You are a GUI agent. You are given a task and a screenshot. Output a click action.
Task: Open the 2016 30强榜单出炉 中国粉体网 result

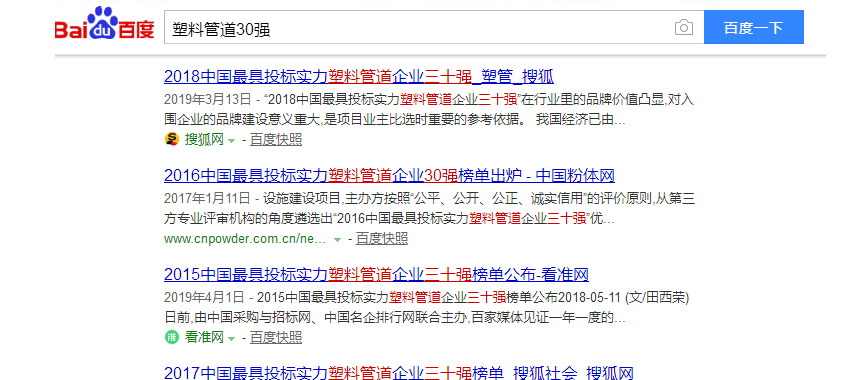click(389, 175)
